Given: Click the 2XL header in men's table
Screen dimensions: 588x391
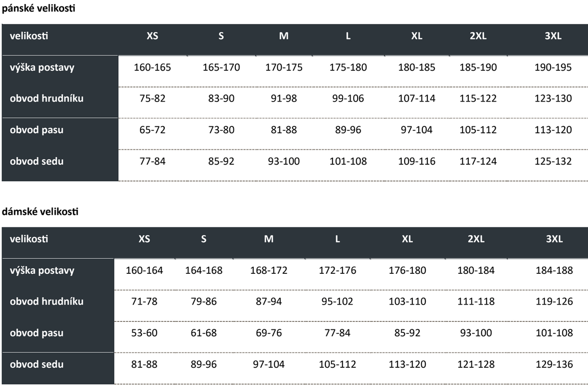Looking at the screenshot, I should coord(478,37).
